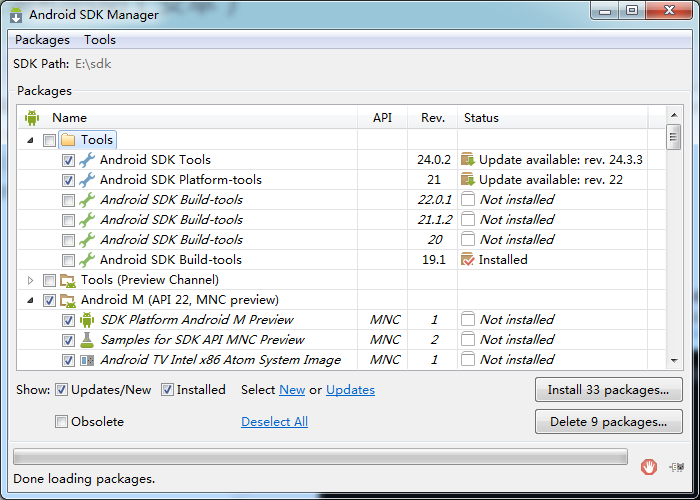Click the progress bar above the status message
This screenshot has height=500, width=700.
click(321, 457)
